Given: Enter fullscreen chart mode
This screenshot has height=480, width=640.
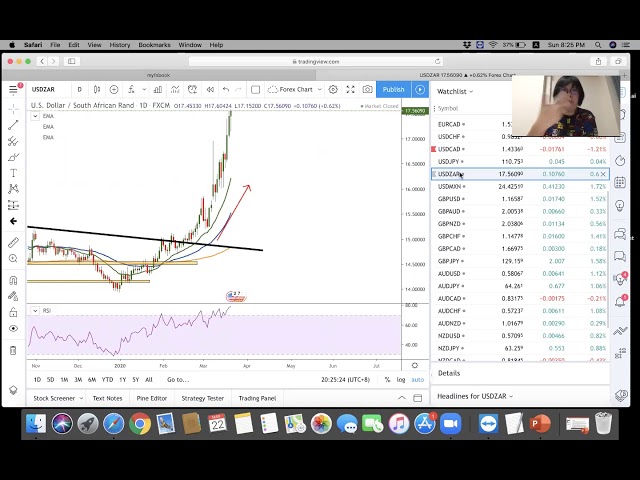Looking at the screenshot, I should pyautogui.click(x=350, y=90).
